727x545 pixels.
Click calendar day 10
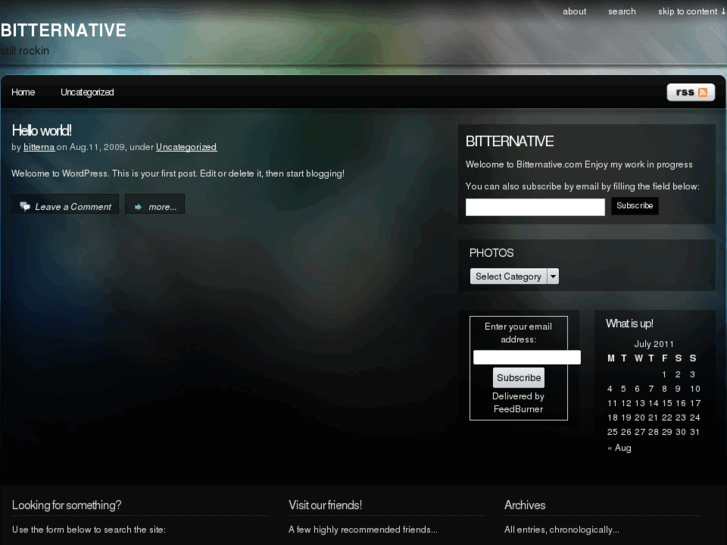coord(695,389)
